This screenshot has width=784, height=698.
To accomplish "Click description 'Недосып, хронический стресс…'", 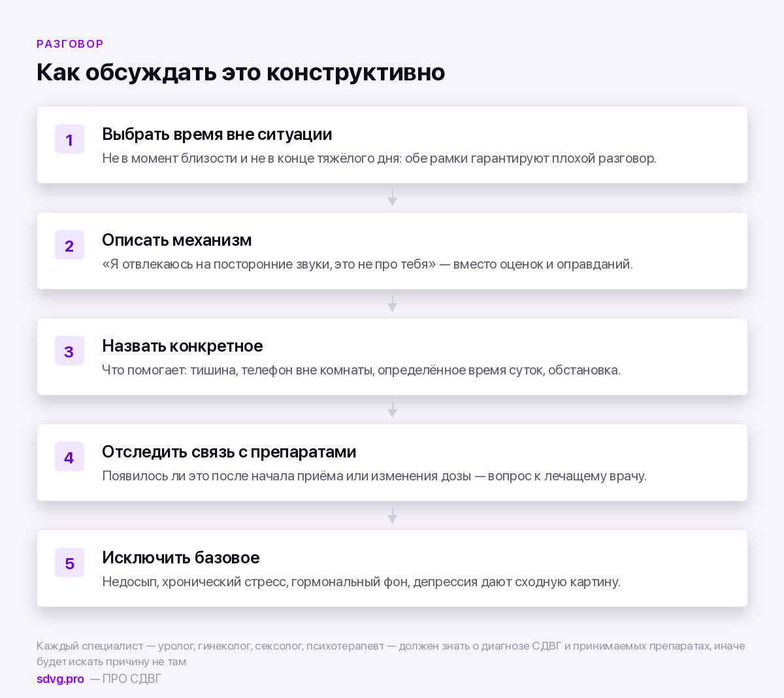I will [361, 582].
